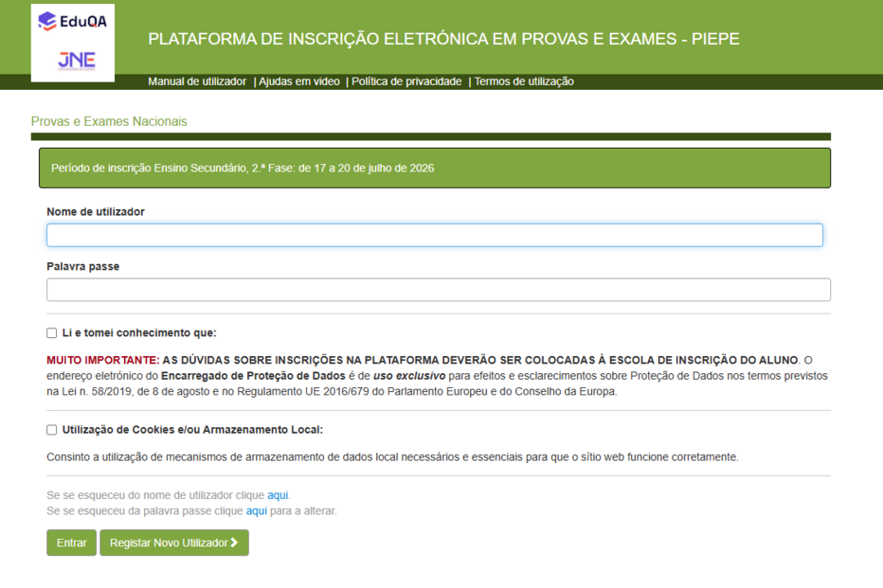Click the Palavra passe label
Screen dimensions: 883x588
point(82,267)
